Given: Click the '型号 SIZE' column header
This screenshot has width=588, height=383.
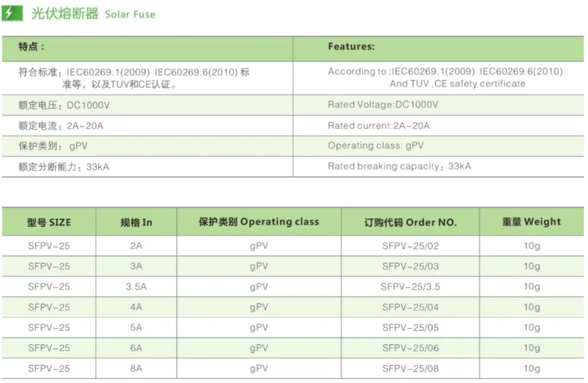Looking at the screenshot, I should [x=49, y=222].
